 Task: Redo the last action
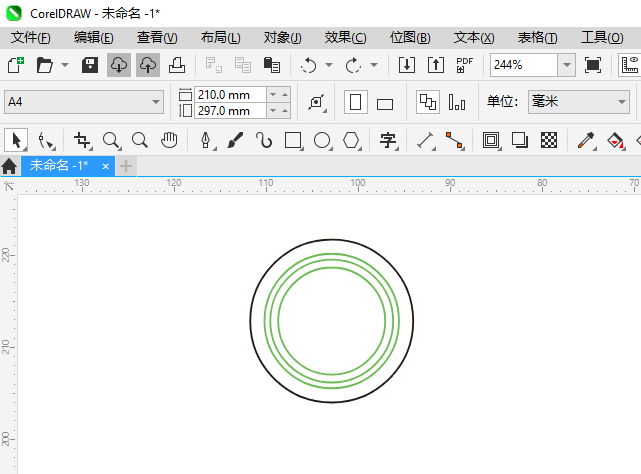point(354,65)
